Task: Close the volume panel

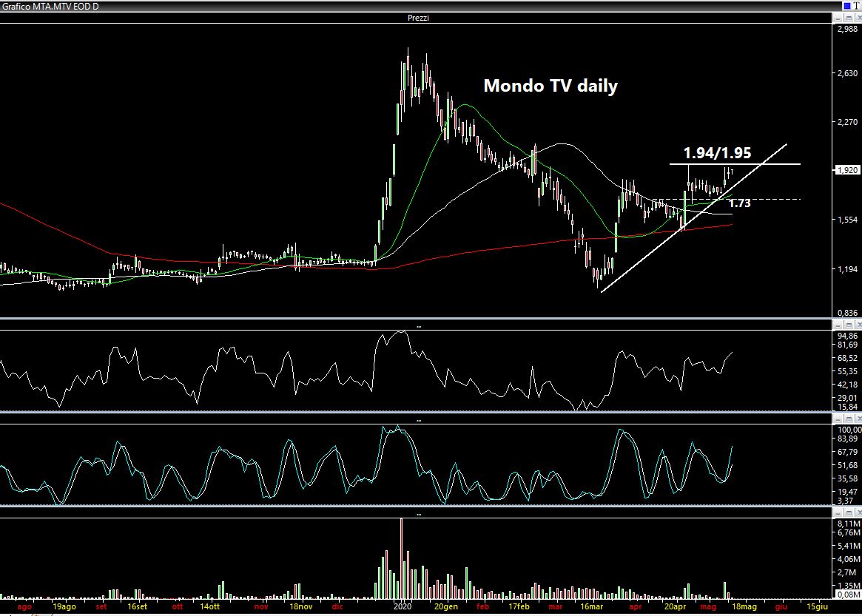Action: [x=859, y=512]
